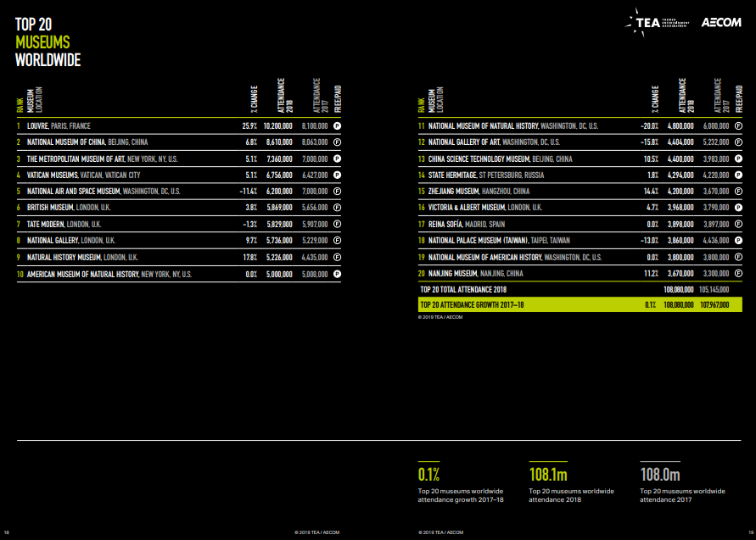Click the paid icon beside Vatican Museums
This screenshot has width=756, height=540.
(337, 175)
